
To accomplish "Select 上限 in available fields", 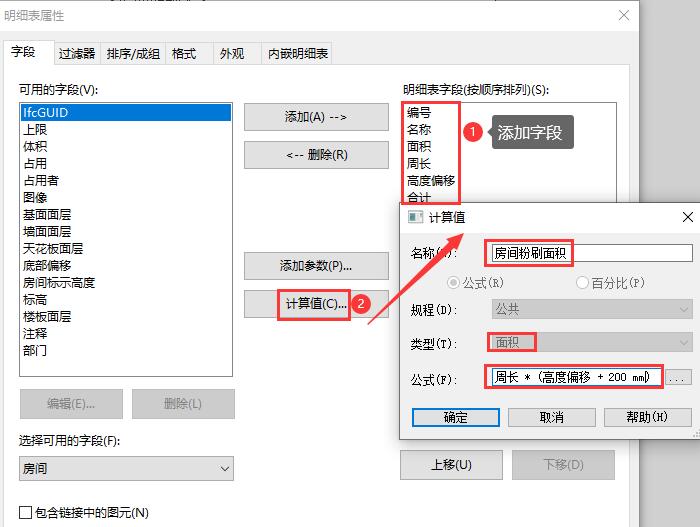I will pos(126,130).
